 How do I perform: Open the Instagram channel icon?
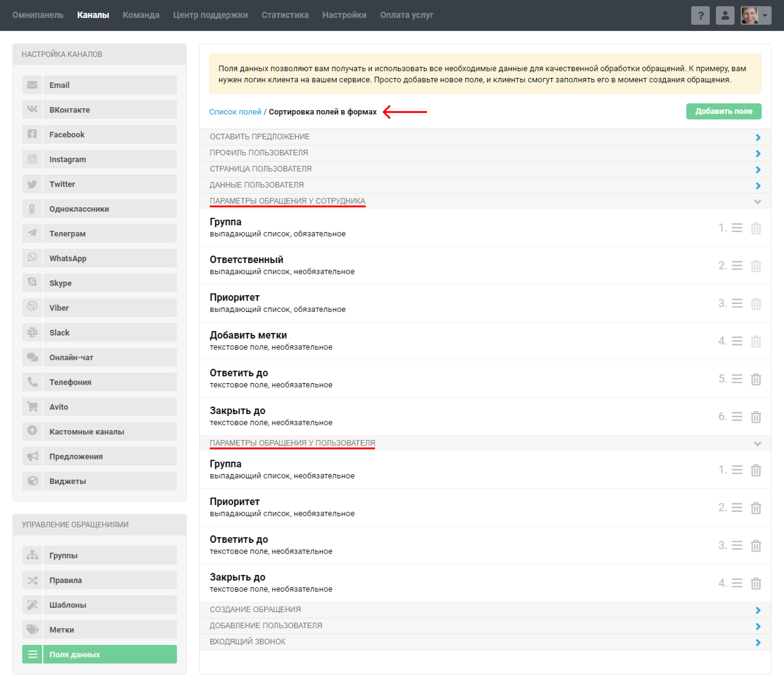coord(32,159)
